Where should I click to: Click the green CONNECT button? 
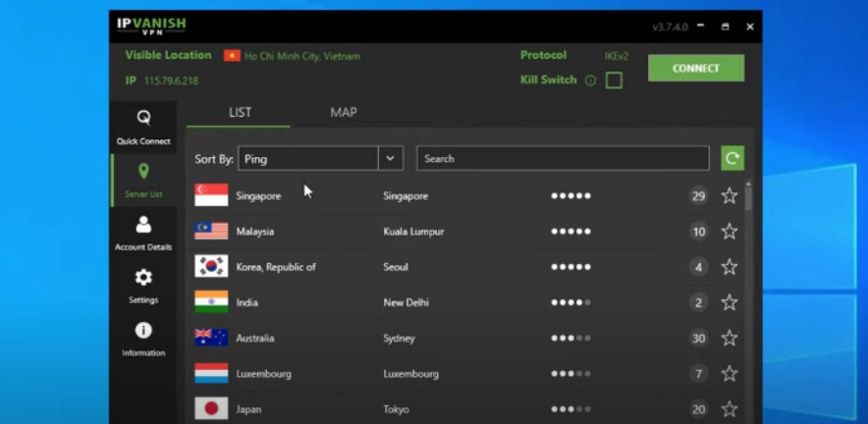point(696,68)
